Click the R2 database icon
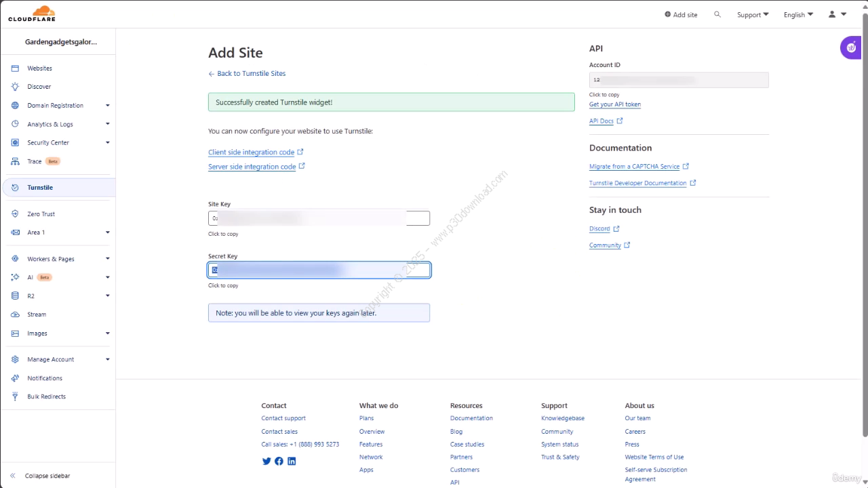The height and width of the screenshot is (488, 868). point(15,296)
